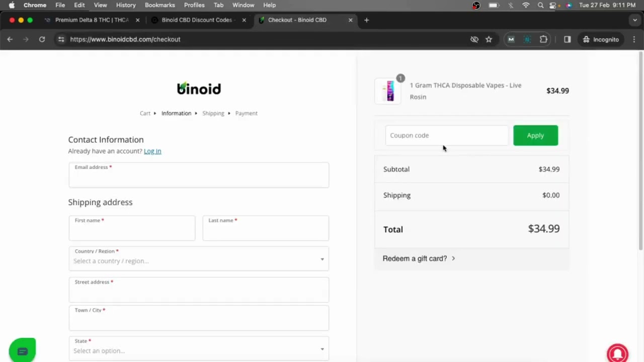Open the File menu
Image resolution: width=644 pixels, height=362 pixels.
click(60, 5)
